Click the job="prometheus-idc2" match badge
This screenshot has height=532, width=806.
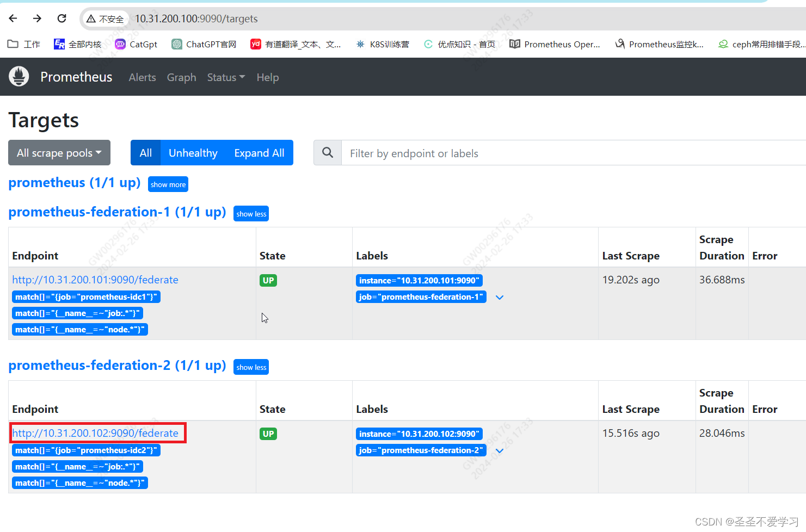[x=87, y=450]
